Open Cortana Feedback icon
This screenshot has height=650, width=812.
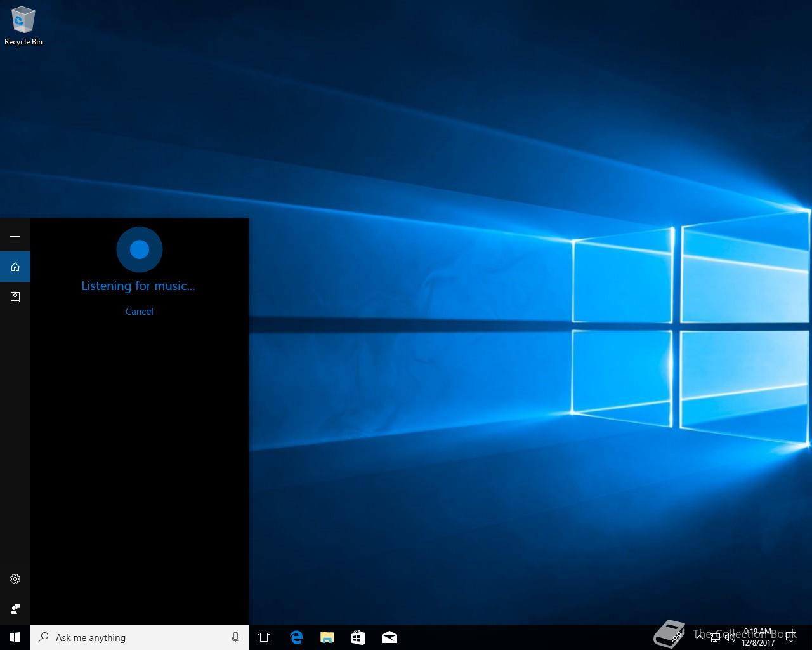tap(15, 609)
